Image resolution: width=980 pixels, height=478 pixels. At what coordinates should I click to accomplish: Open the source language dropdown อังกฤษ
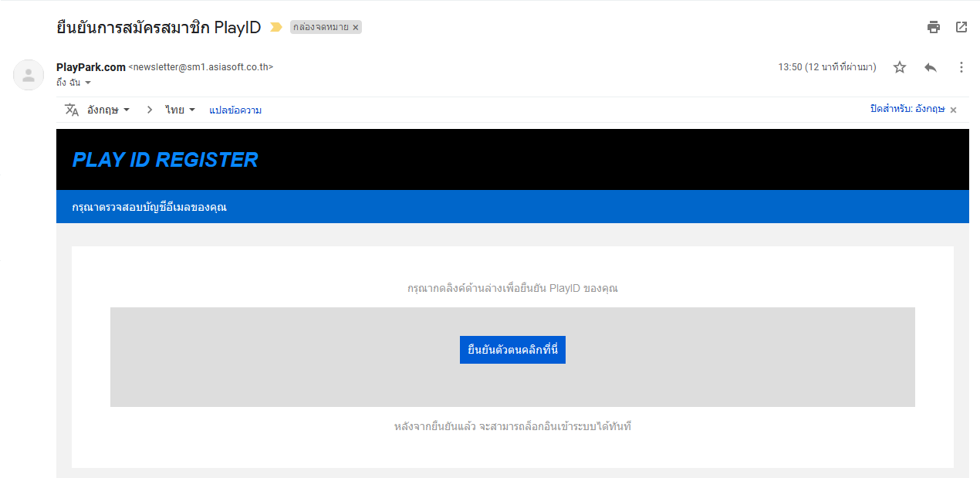(x=108, y=110)
